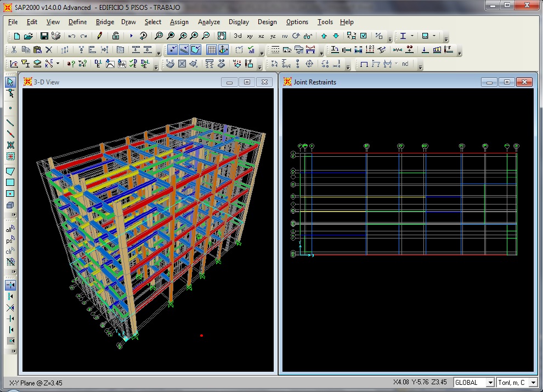The width and height of the screenshot is (543, 392).
Task: Click the Cut scissors icon
Action: (x=14, y=50)
